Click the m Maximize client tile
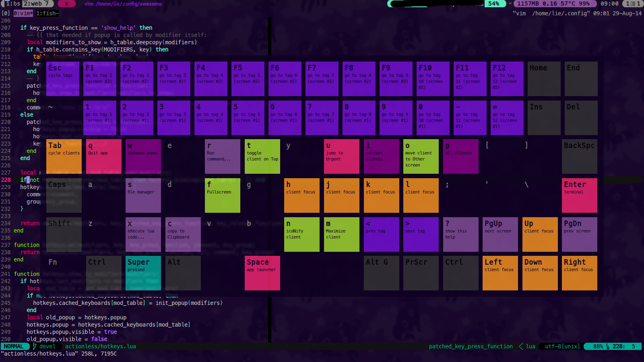Screen dimensions: 644x362 pos(342,234)
